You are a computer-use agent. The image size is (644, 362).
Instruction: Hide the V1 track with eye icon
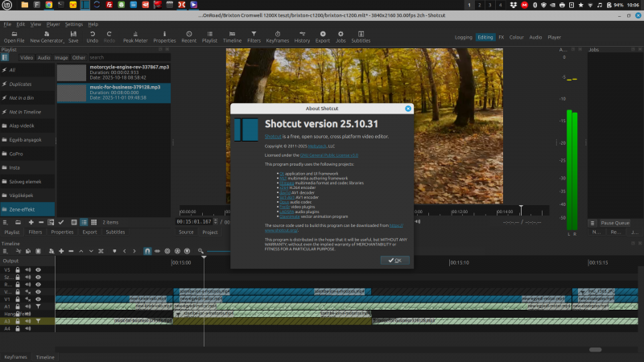pyautogui.click(x=38, y=299)
